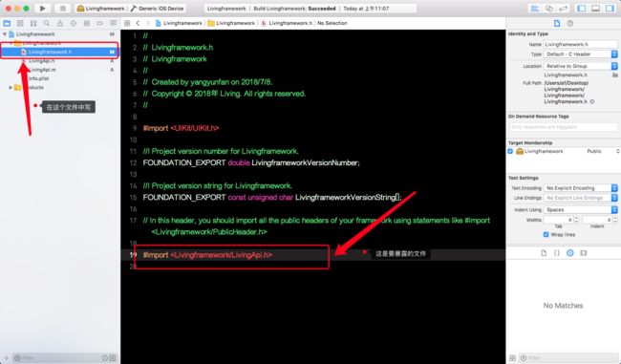Viewport: 621px width, 364px height.
Task: Open the Text Encoding dropdown
Action: pyautogui.click(x=581, y=188)
